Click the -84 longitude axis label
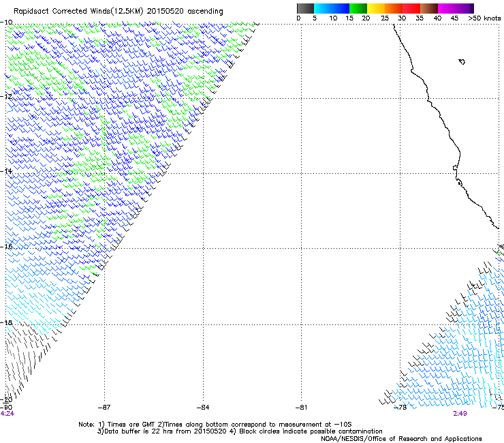 pyautogui.click(x=203, y=408)
